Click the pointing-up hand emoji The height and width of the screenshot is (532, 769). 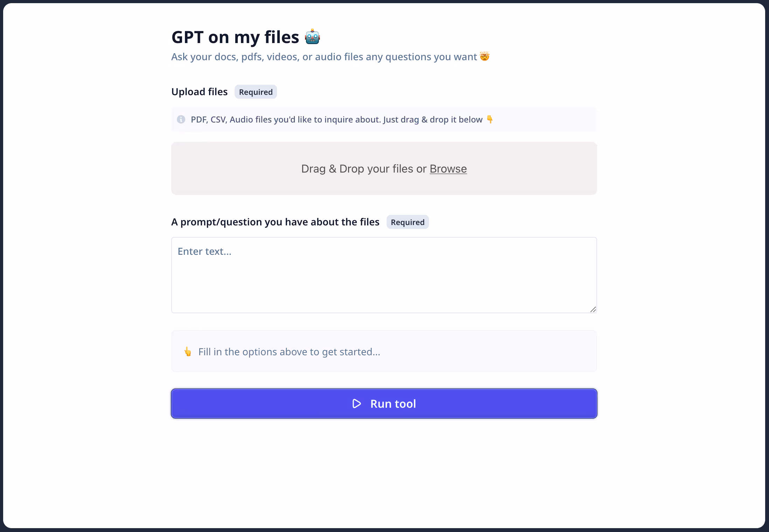pos(188,351)
